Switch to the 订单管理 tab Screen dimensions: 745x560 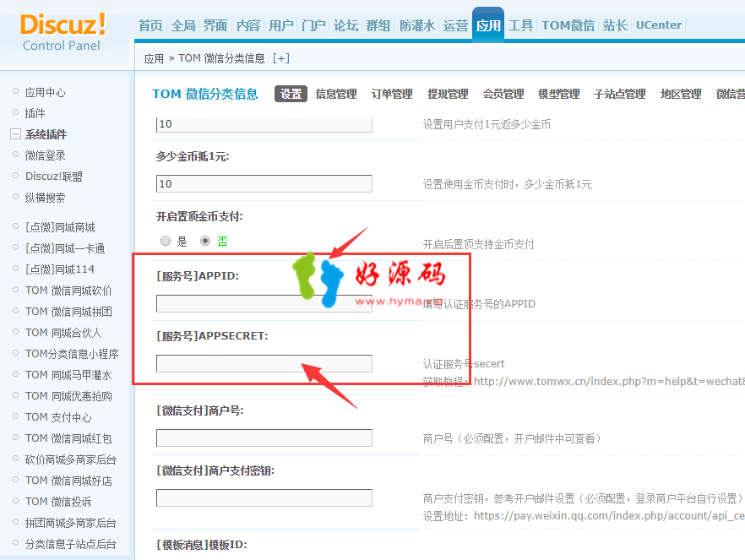click(x=392, y=94)
